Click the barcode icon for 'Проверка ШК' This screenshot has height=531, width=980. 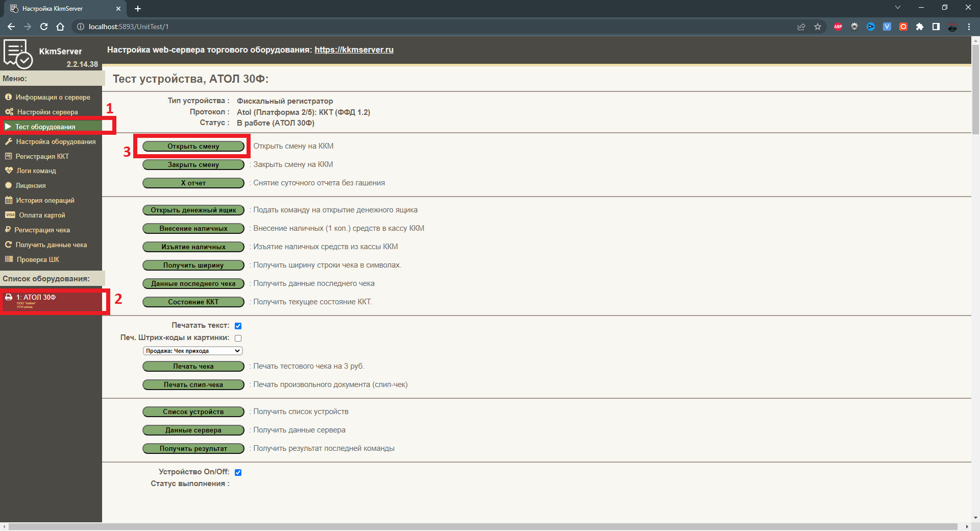click(x=9, y=259)
